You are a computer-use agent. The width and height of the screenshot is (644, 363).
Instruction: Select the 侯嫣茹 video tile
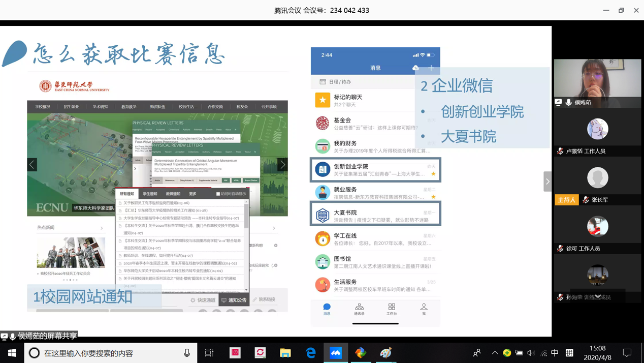(598, 83)
